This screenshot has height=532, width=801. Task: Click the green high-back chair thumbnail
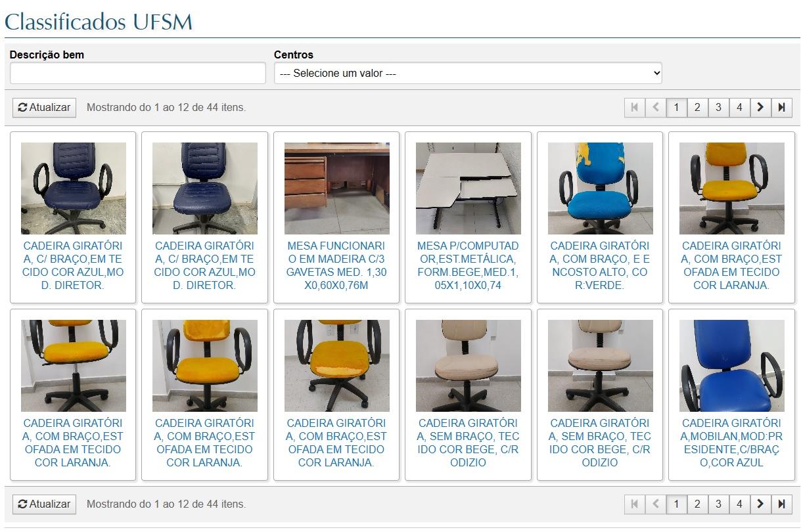point(600,188)
